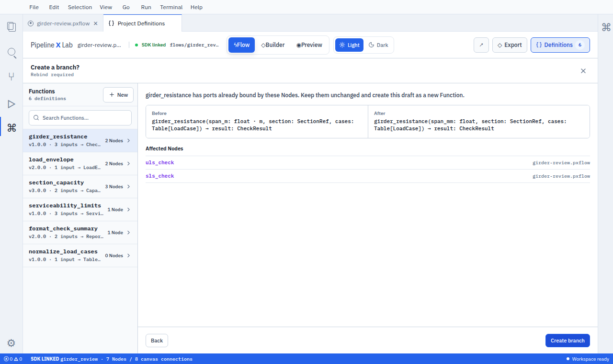
Task: Open the Terminal menu
Action: [171, 7]
